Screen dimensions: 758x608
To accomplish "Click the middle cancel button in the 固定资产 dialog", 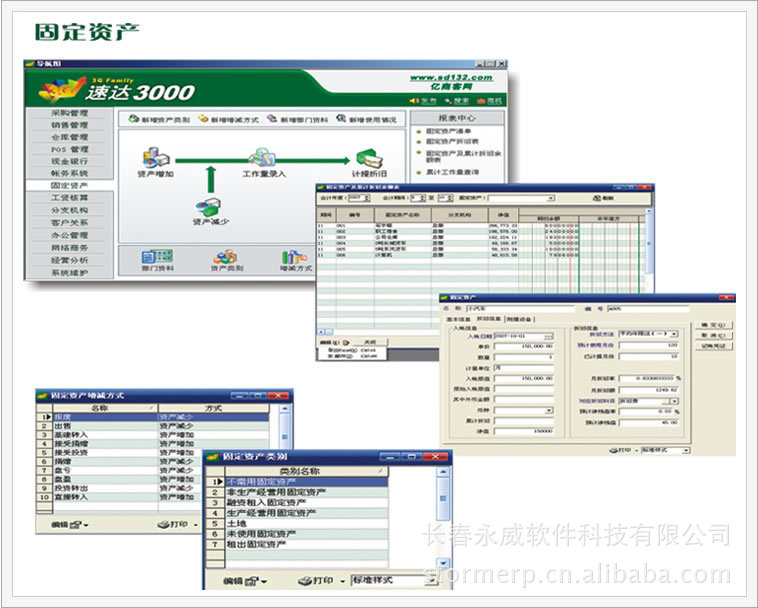I will [714, 335].
